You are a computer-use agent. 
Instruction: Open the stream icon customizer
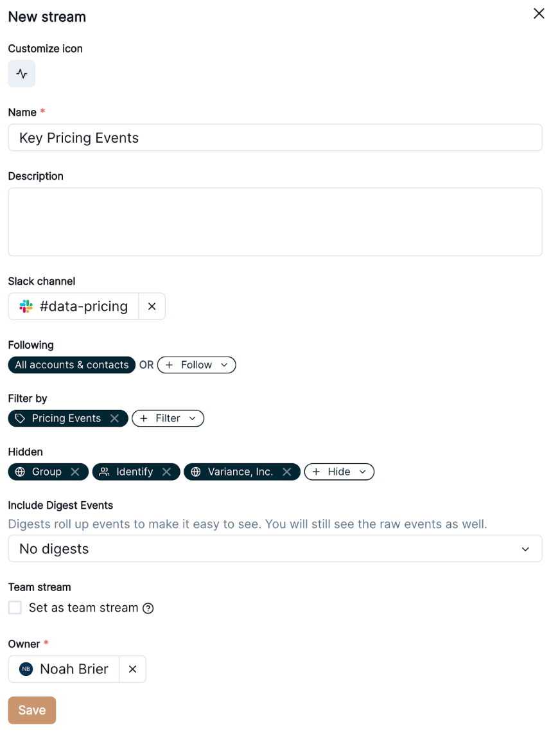tap(22, 74)
